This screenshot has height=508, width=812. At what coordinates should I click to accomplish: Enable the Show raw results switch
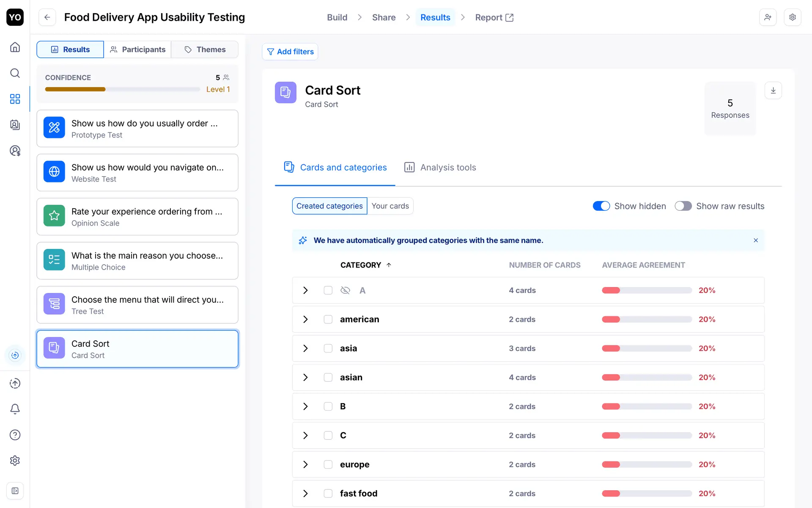click(x=683, y=206)
